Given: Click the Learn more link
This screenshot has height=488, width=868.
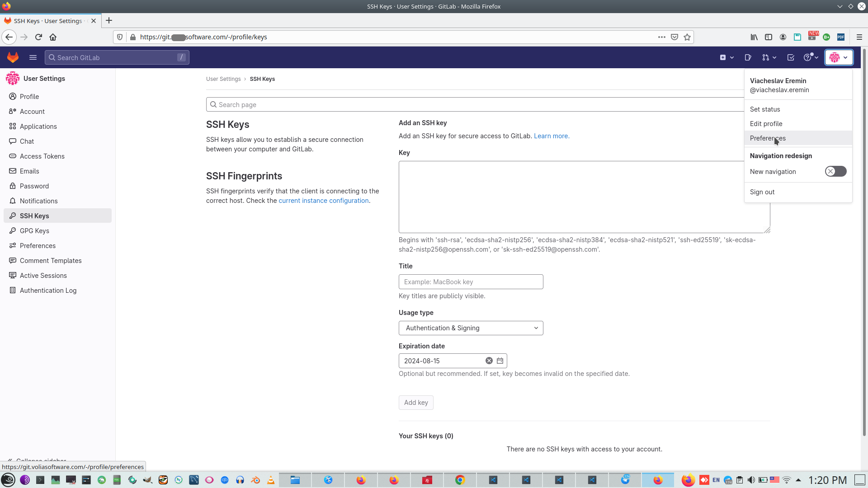Looking at the screenshot, I should pos(551,136).
